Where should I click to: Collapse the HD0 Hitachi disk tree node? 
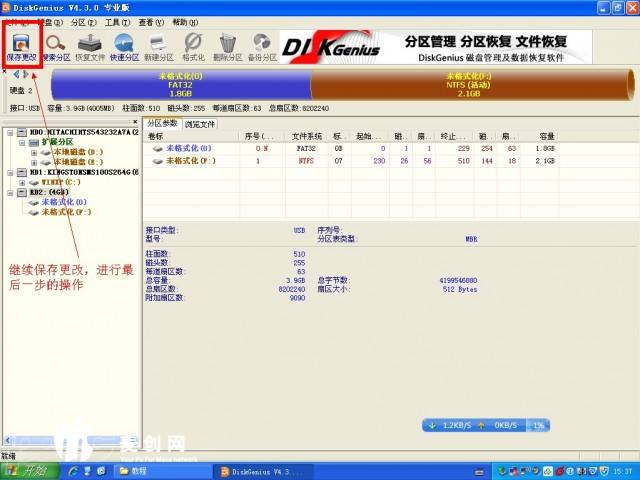[8, 132]
